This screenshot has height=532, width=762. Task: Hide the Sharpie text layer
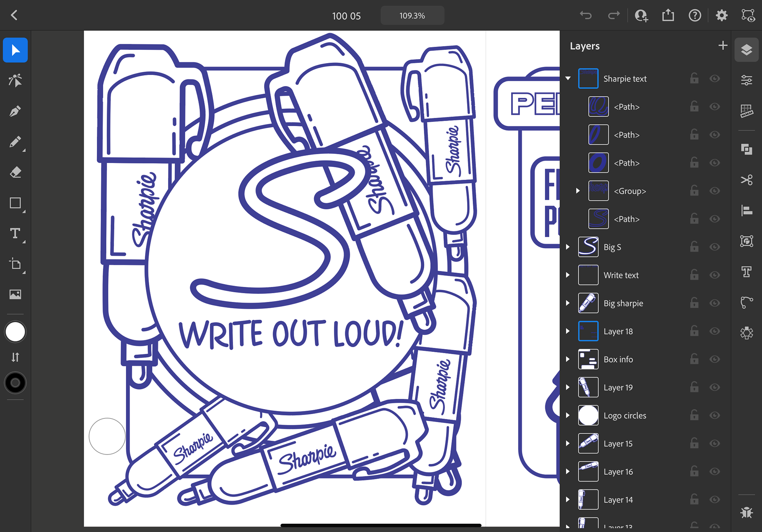(x=715, y=79)
